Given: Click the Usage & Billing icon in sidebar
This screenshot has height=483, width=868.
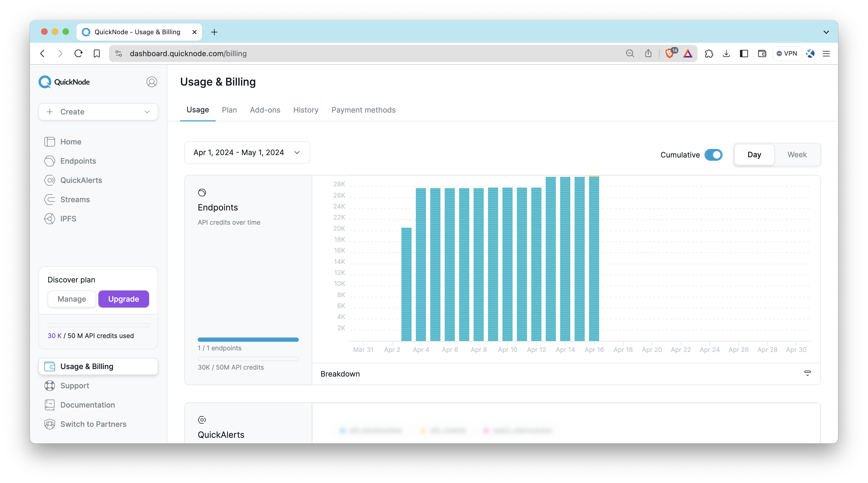Looking at the screenshot, I should pos(51,366).
